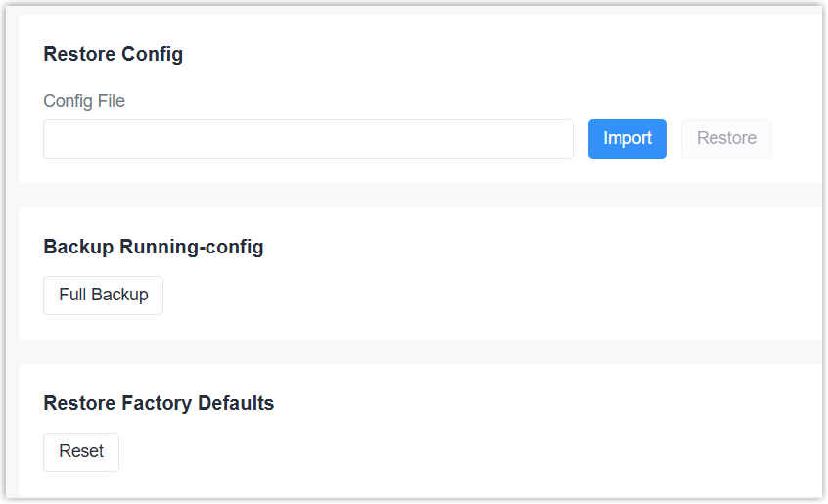Click the button below Restore Factory Defaults
Screen dimensions: 828x504
click(81, 452)
